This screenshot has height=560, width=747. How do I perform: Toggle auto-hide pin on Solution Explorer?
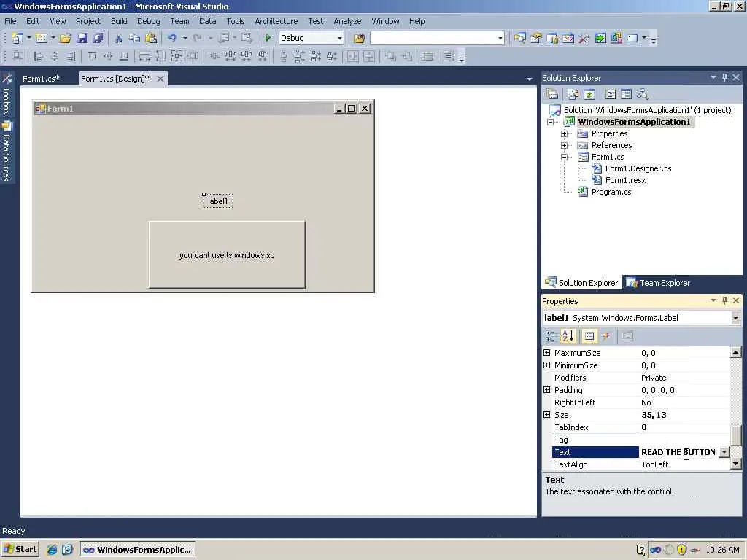(x=724, y=77)
